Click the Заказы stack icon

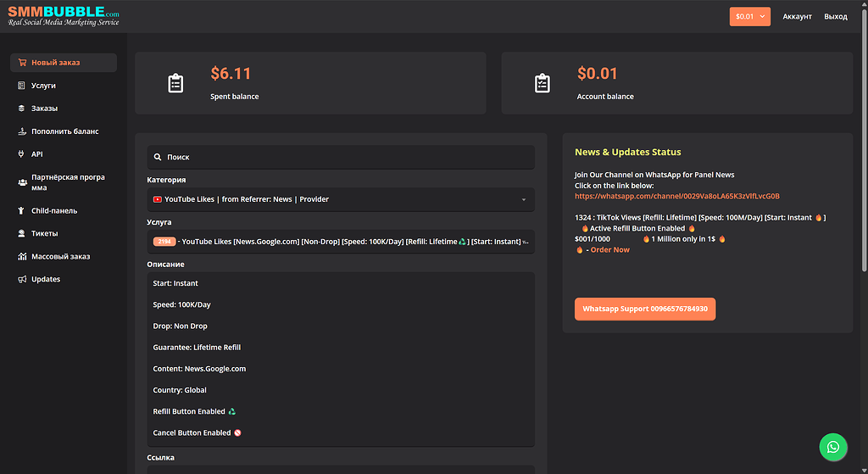(21, 109)
